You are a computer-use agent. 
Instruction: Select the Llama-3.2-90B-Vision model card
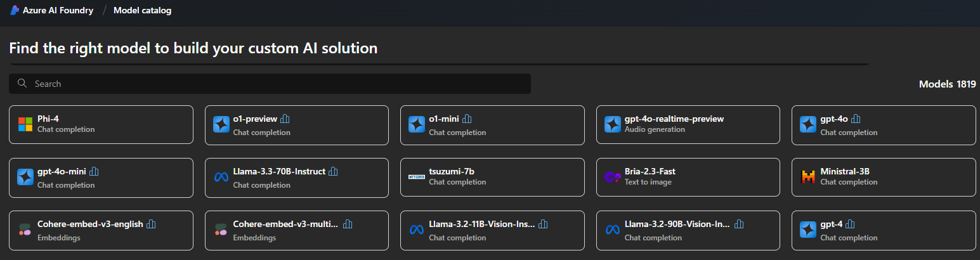pyautogui.click(x=688, y=230)
